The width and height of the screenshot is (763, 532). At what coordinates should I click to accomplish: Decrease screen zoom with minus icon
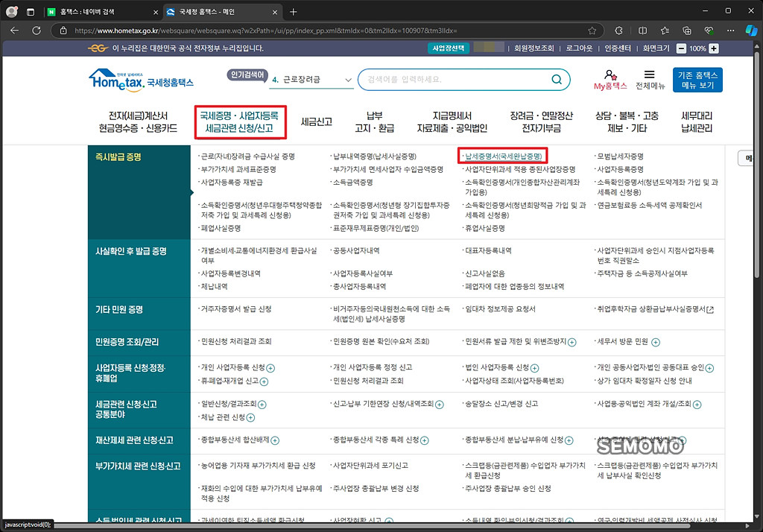click(x=681, y=48)
